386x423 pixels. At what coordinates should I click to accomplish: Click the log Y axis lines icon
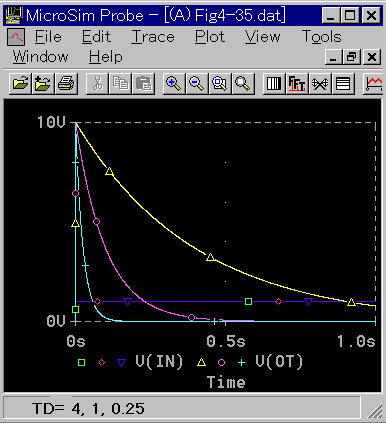click(343, 83)
